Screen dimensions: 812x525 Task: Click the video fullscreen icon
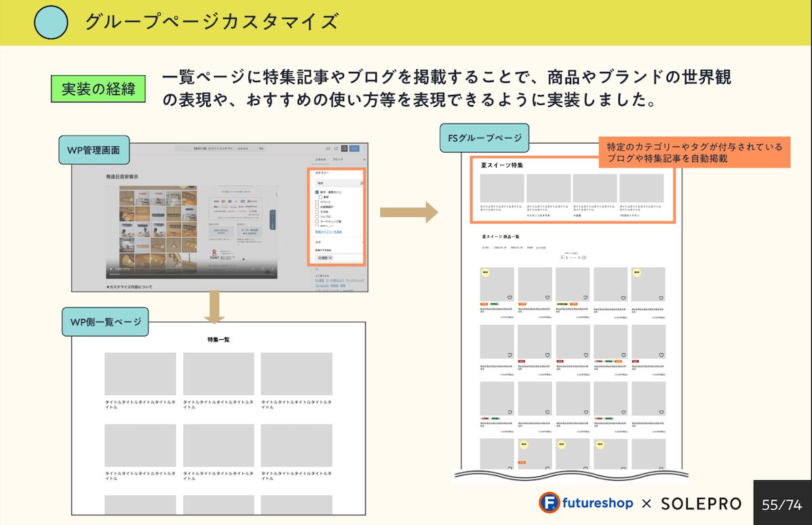pyautogui.click(x=263, y=269)
